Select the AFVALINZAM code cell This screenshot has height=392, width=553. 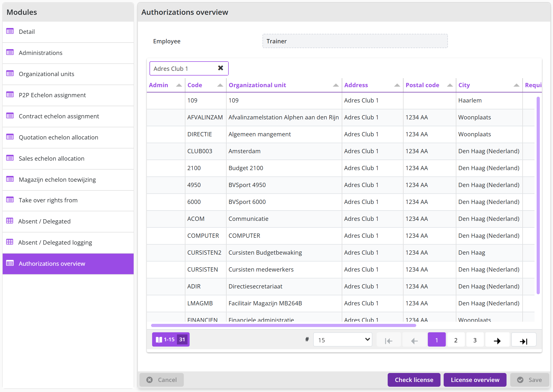tap(205, 117)
